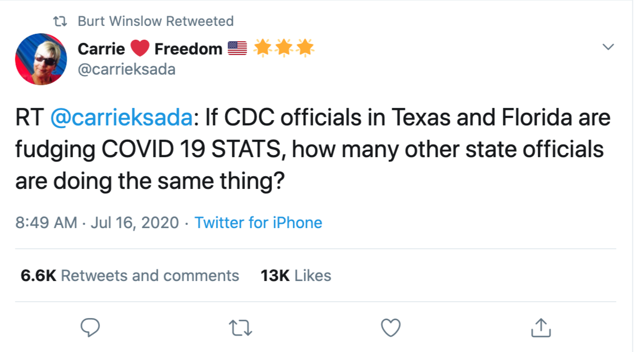This screenshot has width=644, height=352.
Task: Open the share tweet icon
Action: click(541, 328)
